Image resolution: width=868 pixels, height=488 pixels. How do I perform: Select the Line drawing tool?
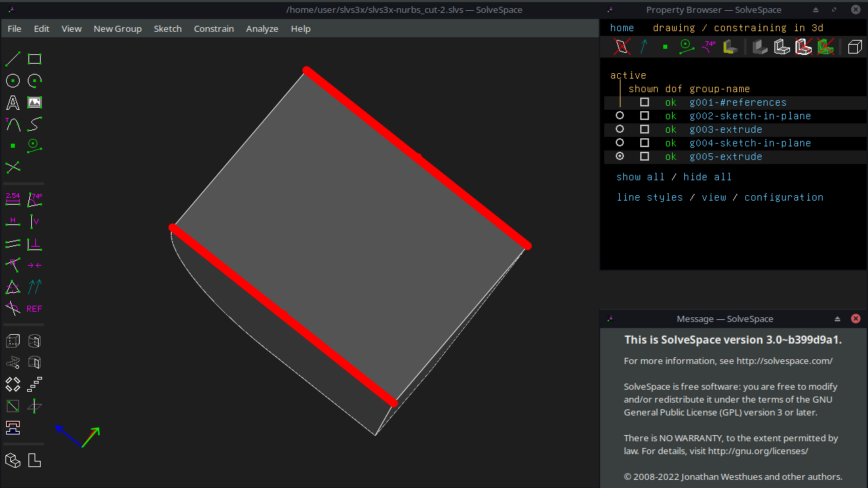click(12, 58)
